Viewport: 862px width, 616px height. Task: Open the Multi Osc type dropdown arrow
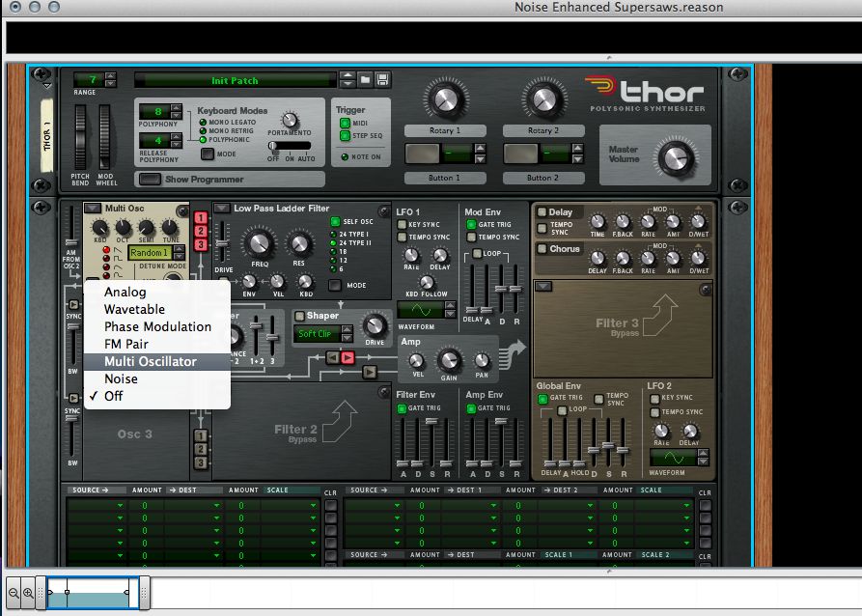[x=93, y=208]
